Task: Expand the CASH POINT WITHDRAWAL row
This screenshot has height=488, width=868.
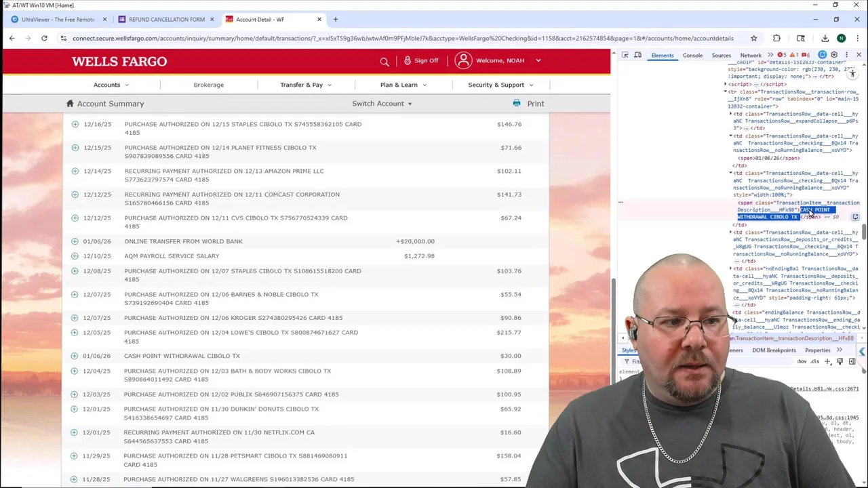Action: (75, 356)
